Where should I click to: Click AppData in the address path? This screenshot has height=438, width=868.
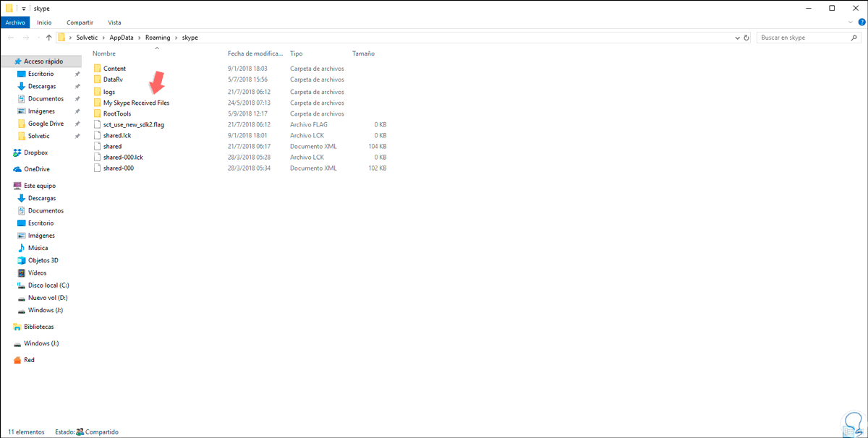pos(122,38)
